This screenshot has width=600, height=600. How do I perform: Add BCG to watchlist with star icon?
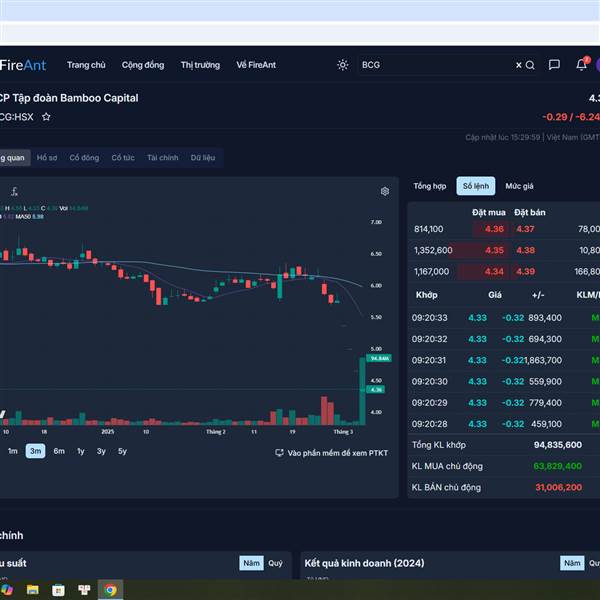(46, 117)
